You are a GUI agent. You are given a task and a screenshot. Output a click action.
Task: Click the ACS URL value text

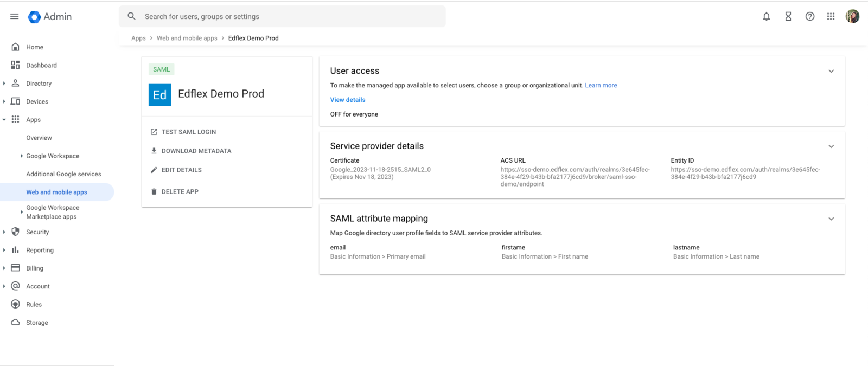pyautogui.click(x=575, y=177)
